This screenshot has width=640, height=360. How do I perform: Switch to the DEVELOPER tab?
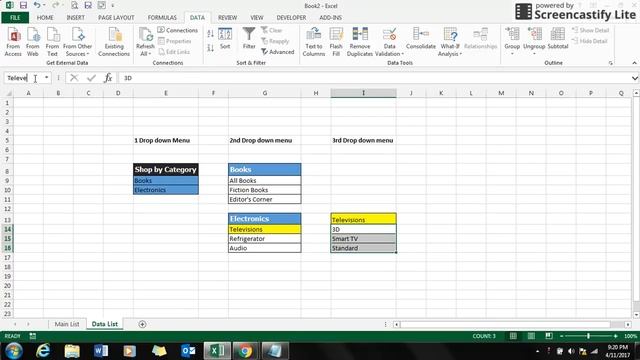291,18
